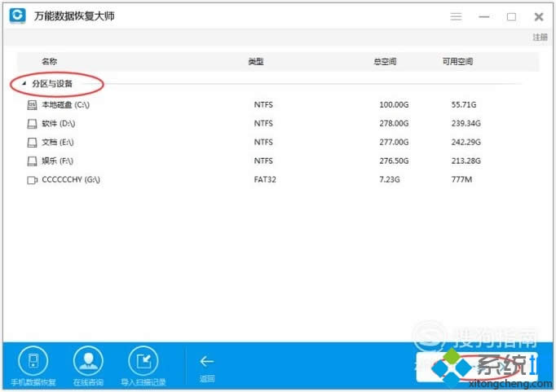Click the 注册 register link
The height and width of the screenshot is (392, 556).
(x=540, y=37)
